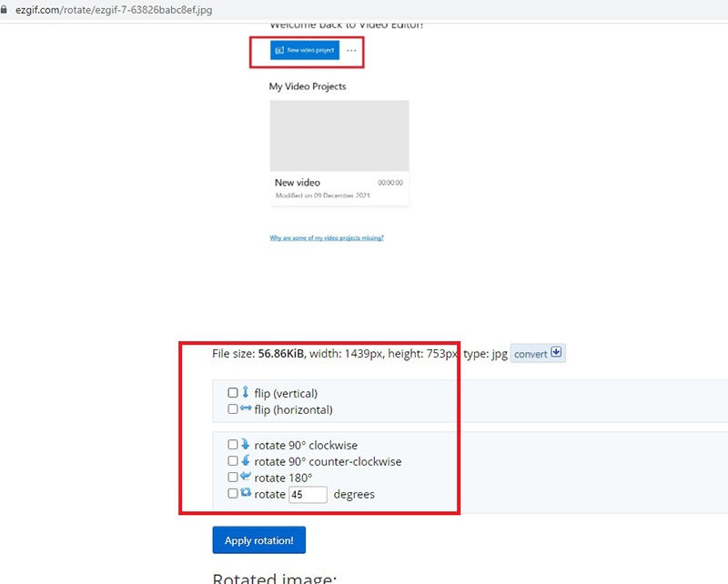Enable rotate 90° clockwise checkbox

pos(233,445)
